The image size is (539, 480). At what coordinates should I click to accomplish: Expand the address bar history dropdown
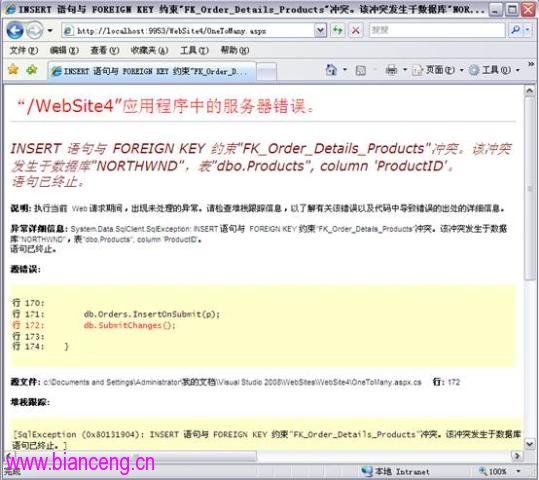pos(320,31)
